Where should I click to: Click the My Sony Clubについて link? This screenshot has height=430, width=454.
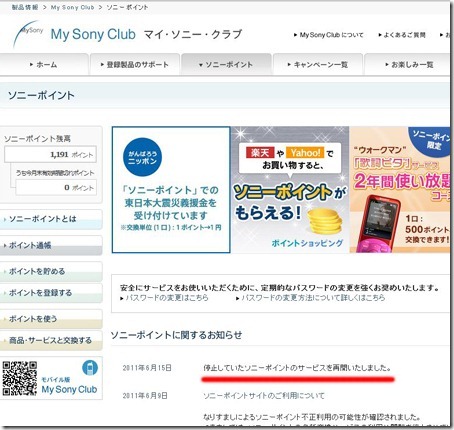coord(329,35)
